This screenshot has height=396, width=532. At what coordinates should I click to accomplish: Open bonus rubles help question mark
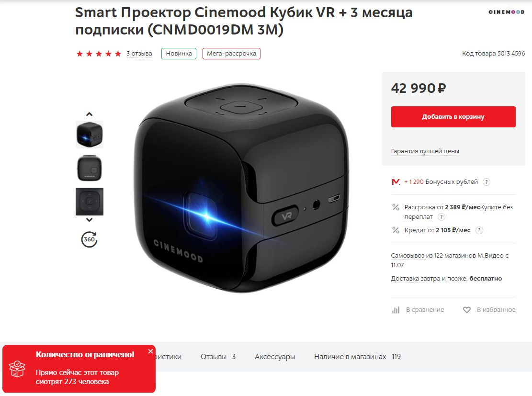[x=486, y=182]
